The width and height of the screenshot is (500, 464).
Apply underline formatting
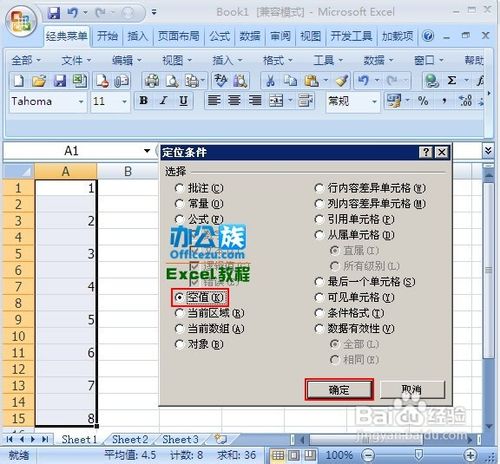[183, 101]
